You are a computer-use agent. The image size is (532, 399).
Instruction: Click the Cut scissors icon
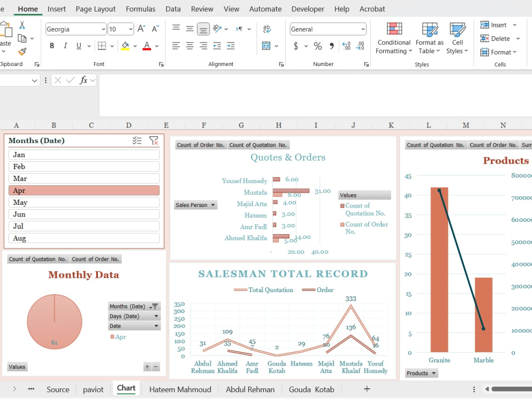pos(22,25)
